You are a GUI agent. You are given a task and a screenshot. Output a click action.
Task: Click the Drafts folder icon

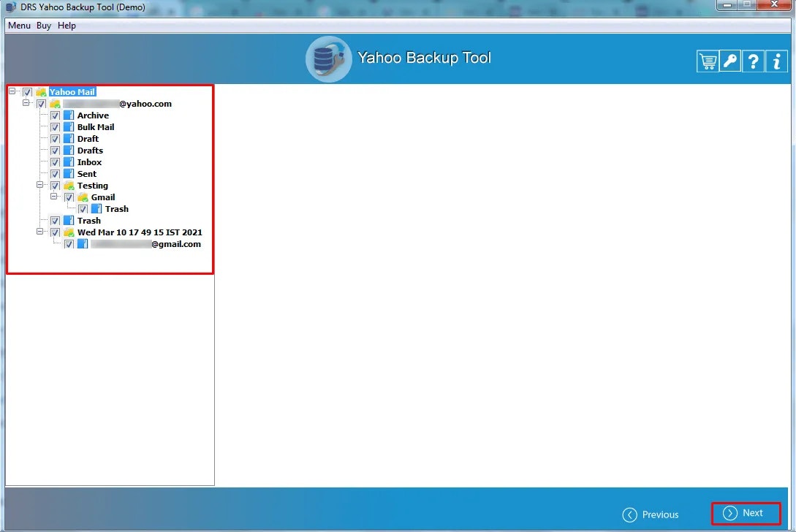click(69, 151)
